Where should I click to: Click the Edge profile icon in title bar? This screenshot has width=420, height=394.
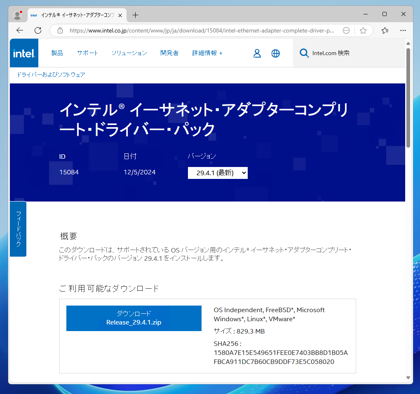point(18,15)
